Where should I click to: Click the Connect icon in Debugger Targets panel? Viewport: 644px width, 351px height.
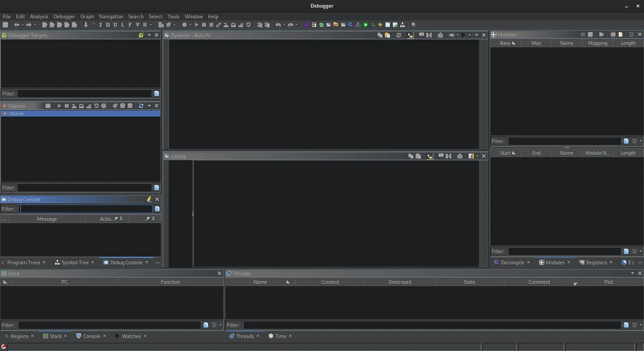(141, 35)
